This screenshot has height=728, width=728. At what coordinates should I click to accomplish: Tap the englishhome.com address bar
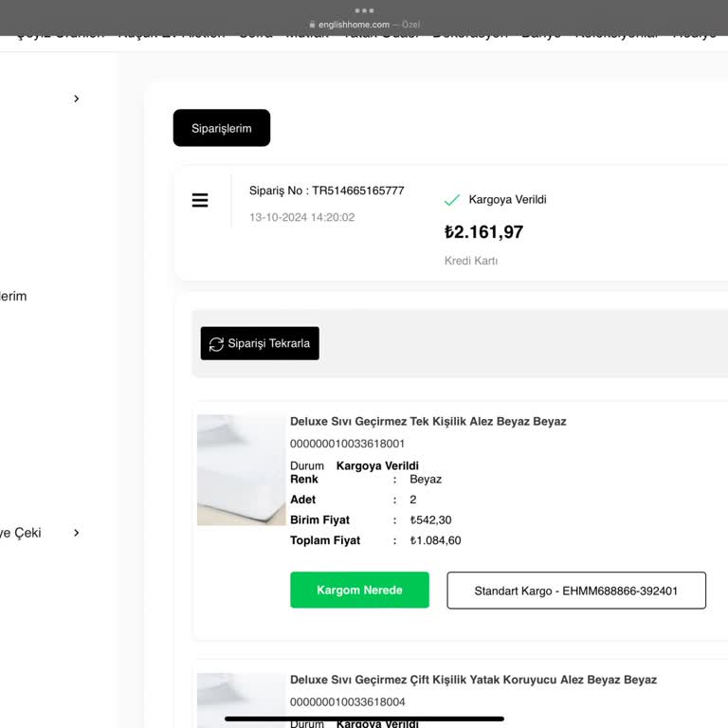pos(364,25)
